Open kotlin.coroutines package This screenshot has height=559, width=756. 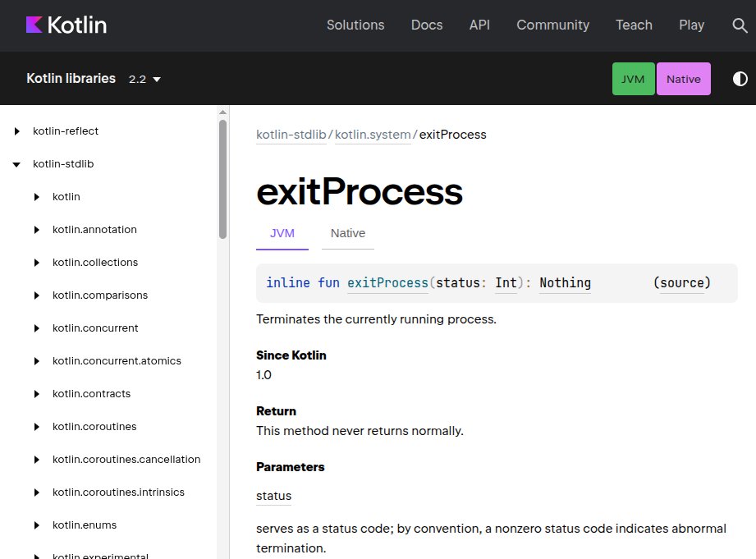tap(94, 426)
